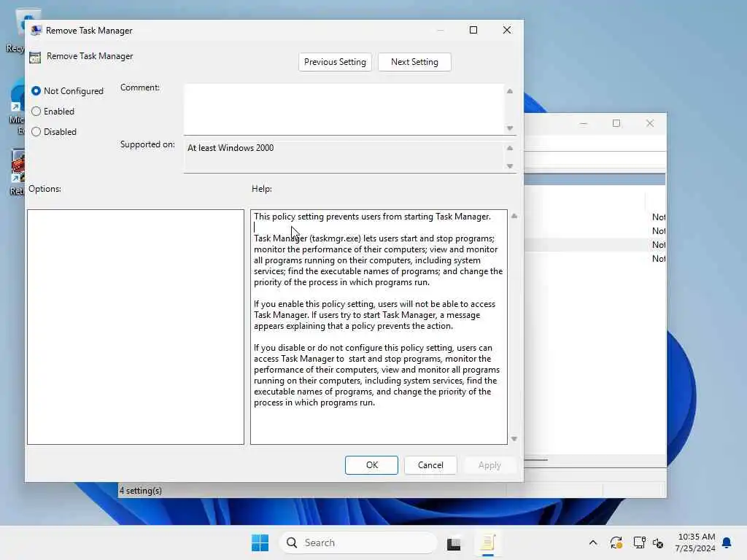This screenshot has width=747, height=560.
Task: Confirm with the OK button
Action: [371, 464]
